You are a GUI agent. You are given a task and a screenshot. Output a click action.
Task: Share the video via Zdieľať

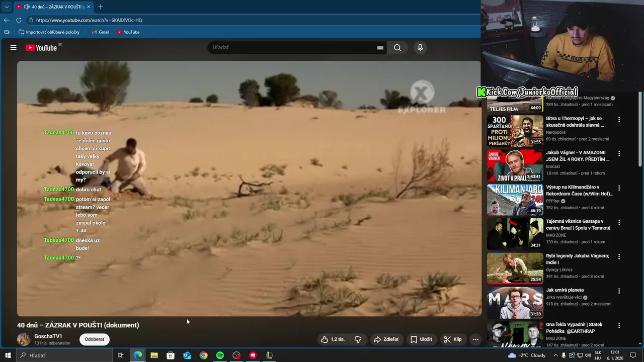coord(386,339)
